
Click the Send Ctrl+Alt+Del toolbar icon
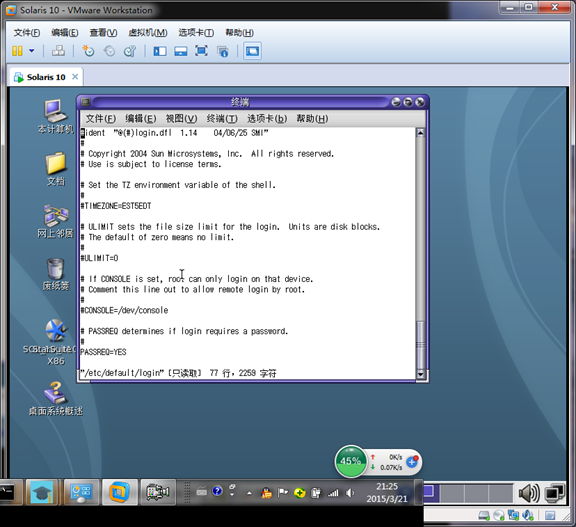[58, 51]
